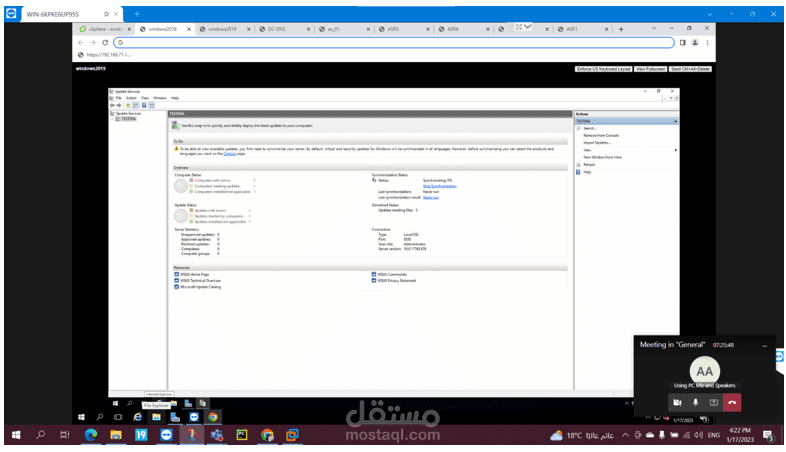Open the Chrome tab search dropdown

click(654, 29)
